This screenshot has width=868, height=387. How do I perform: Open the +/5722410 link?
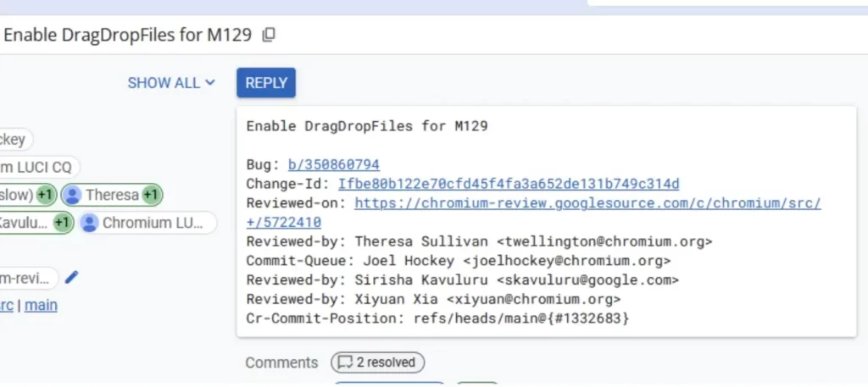[x=283, y=223]
